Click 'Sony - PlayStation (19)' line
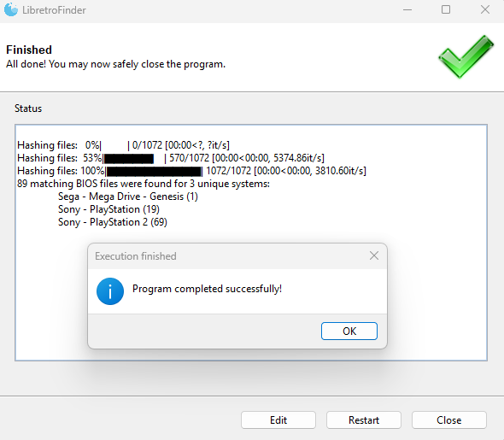The image size is (504, 440). click(108, 209)
